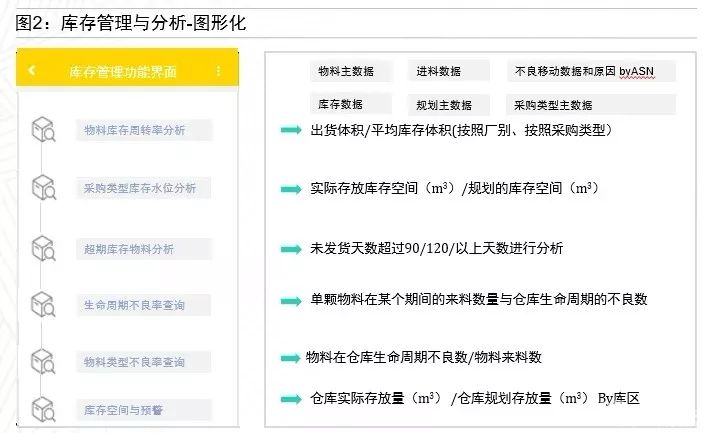Click box icon beside 生命周期不良率查询

tap(43, 304)
